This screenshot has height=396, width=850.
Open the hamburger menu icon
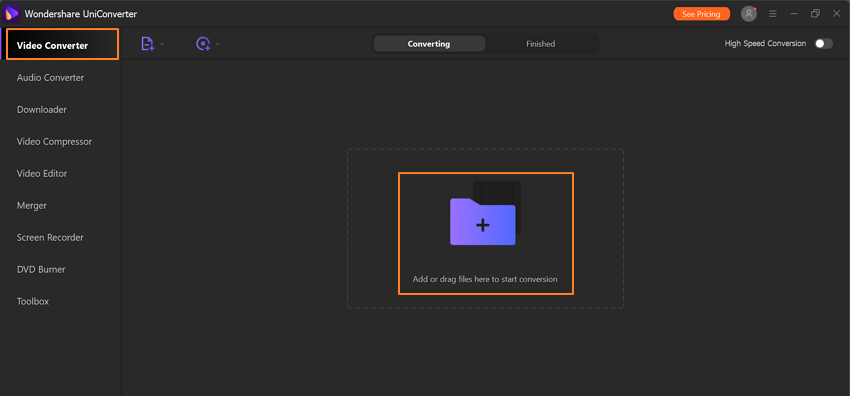click(x=773, y=14)
